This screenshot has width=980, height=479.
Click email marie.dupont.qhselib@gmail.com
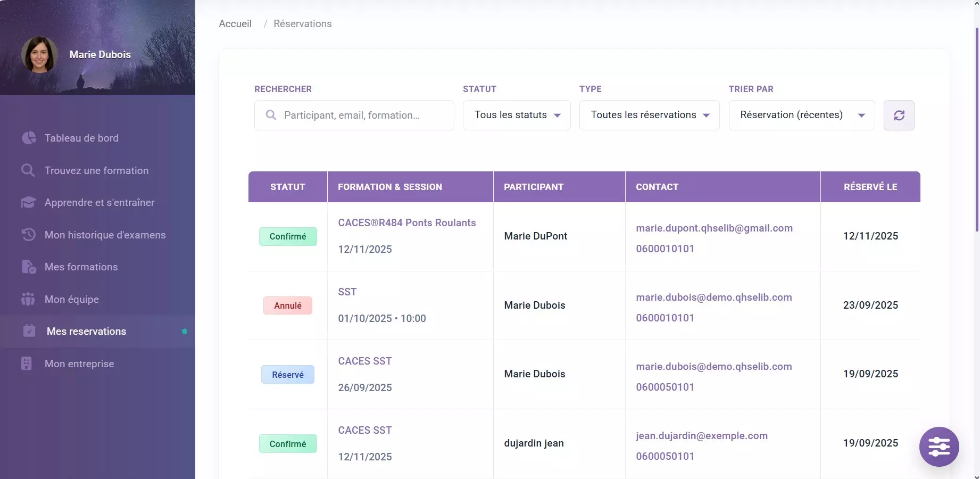714,228
